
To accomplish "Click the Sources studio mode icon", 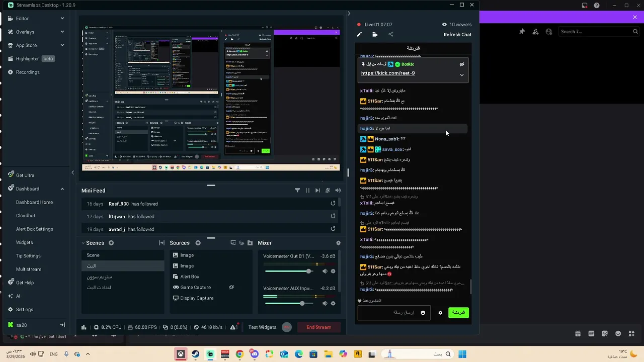I will pyautogui.click(x=242, y=243).
